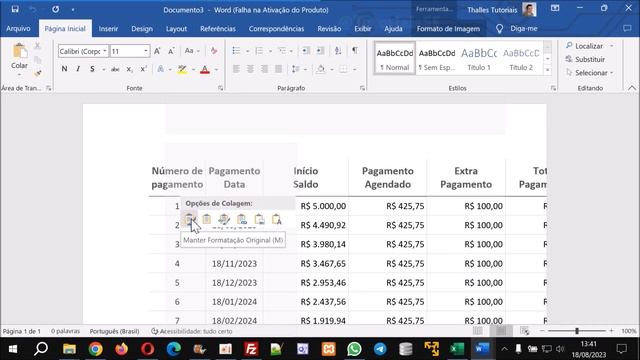Viewport: 640px width, 360px height.
Task: Open the Fonte dialog launcher
Action: pos(220,88)
